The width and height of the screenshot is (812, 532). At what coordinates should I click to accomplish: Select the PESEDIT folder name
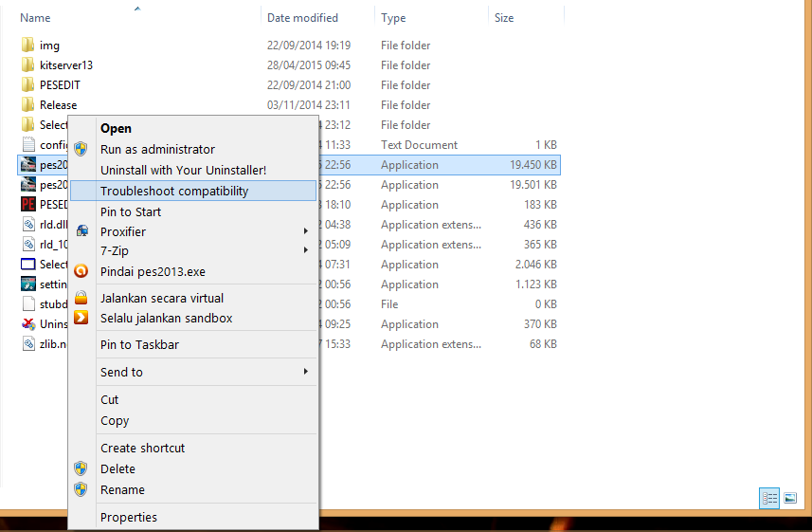pyautogui.click(x=60, y=84)
